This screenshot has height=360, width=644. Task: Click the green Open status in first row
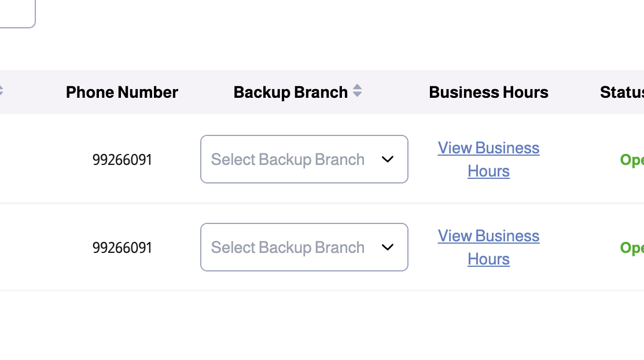click(631, 159)
